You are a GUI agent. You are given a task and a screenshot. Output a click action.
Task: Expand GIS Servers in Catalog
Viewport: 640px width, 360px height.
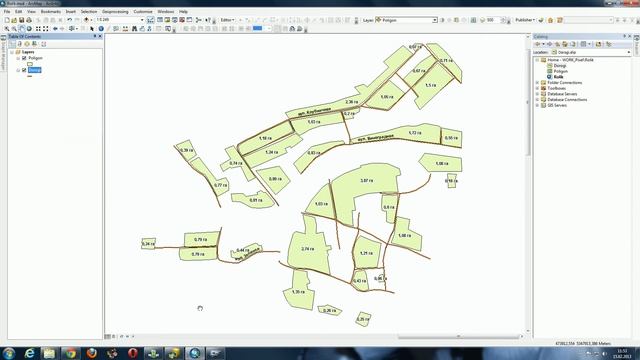[x=538, y=105]
